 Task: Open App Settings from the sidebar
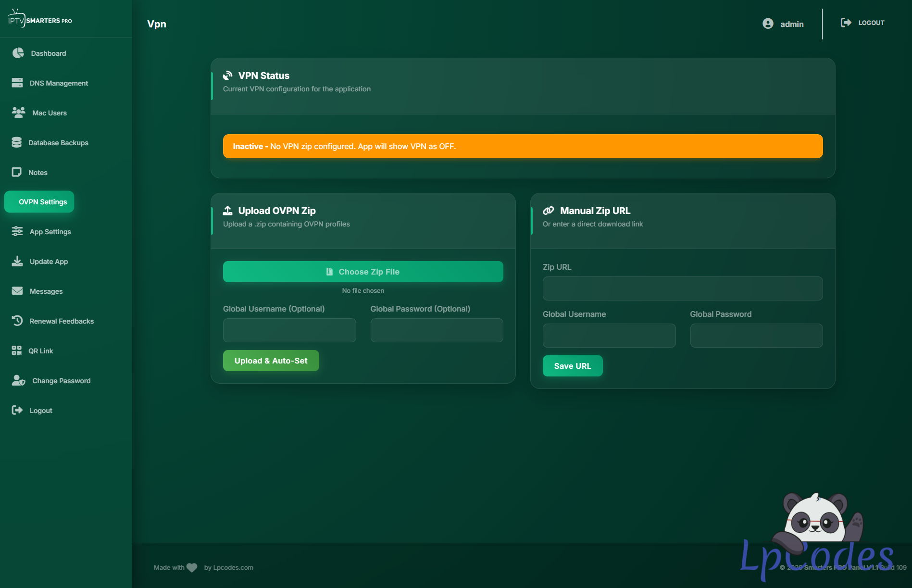click(x=50, y=232)
